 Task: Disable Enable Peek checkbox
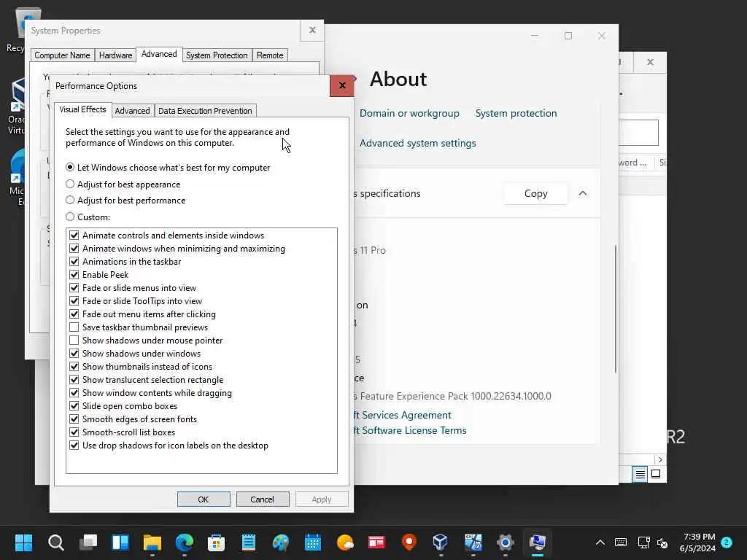coord(74,275)
